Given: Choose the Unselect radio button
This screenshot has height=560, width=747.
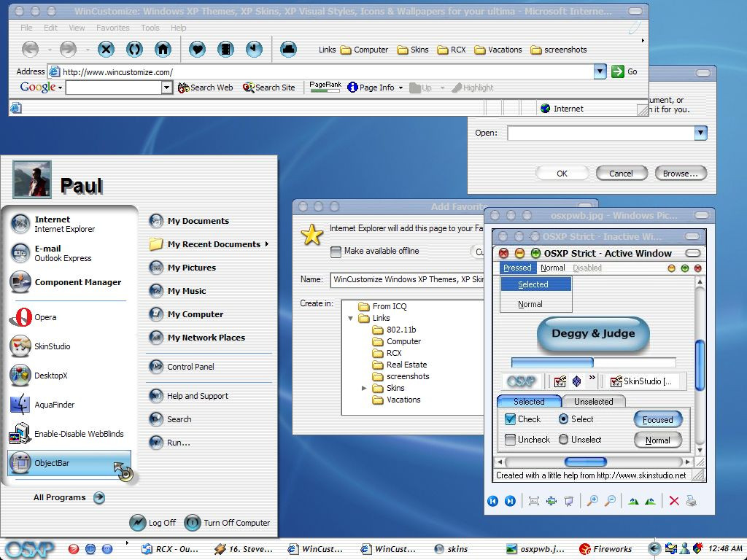Looking at the screenshot, I should coord(563,440).
